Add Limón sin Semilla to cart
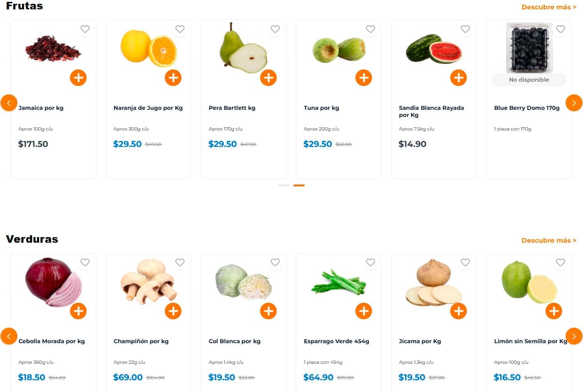This screenshot has height=392, width=583. (554, 311)
